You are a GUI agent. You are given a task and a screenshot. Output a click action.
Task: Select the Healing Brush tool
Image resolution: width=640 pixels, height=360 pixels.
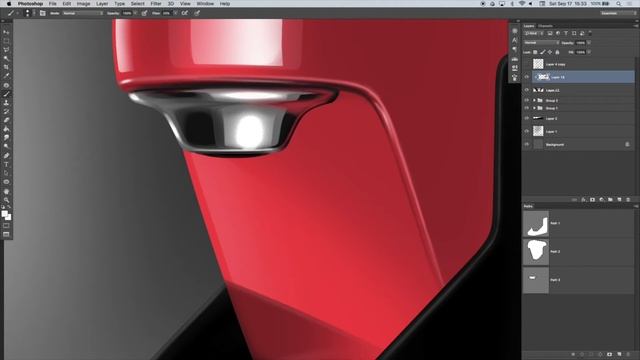point(6,85)
